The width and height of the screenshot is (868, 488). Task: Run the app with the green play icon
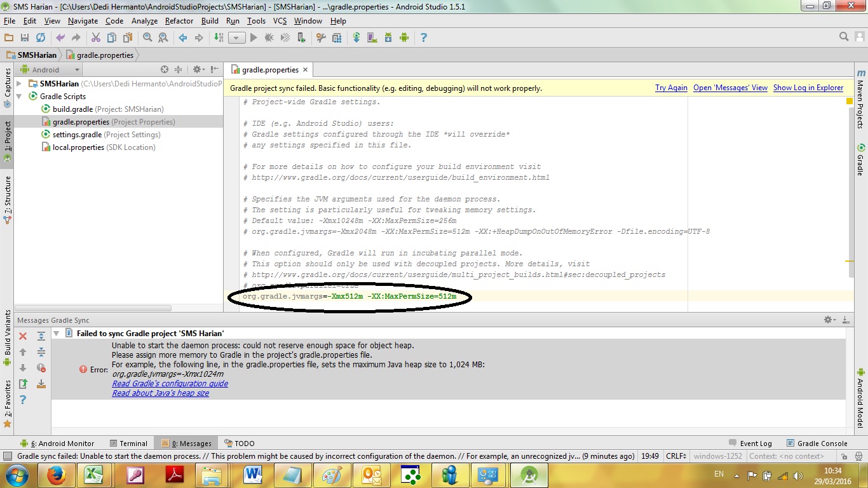254,37
